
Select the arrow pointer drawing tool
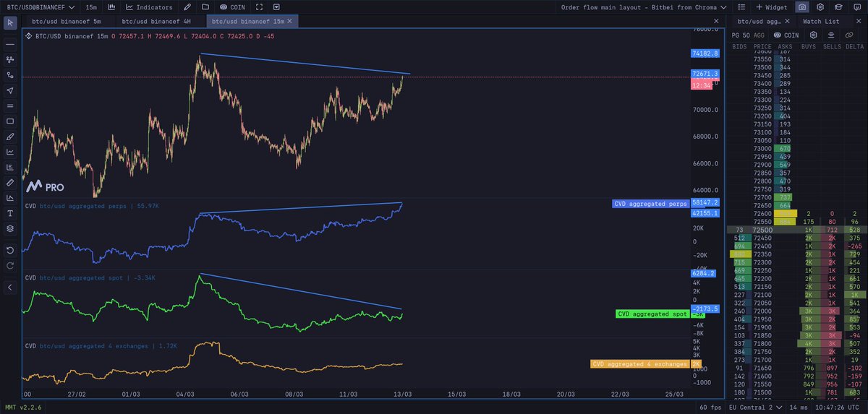[10, 90]
